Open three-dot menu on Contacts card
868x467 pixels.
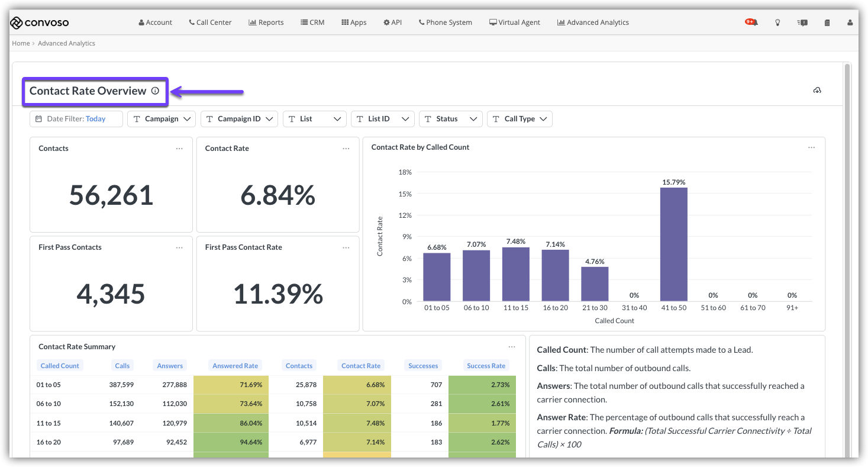pos(179,149)
